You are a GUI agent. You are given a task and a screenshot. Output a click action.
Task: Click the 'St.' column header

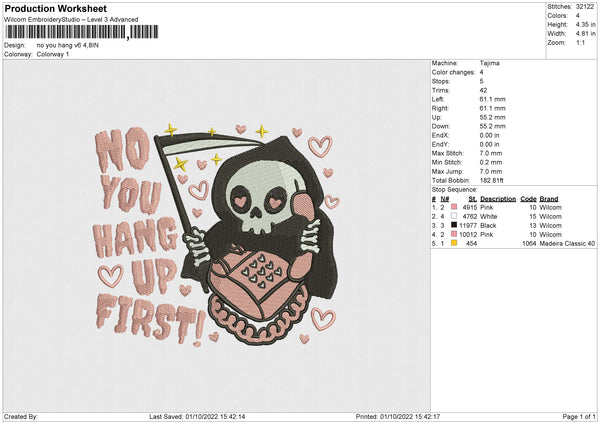coord(473,199)
